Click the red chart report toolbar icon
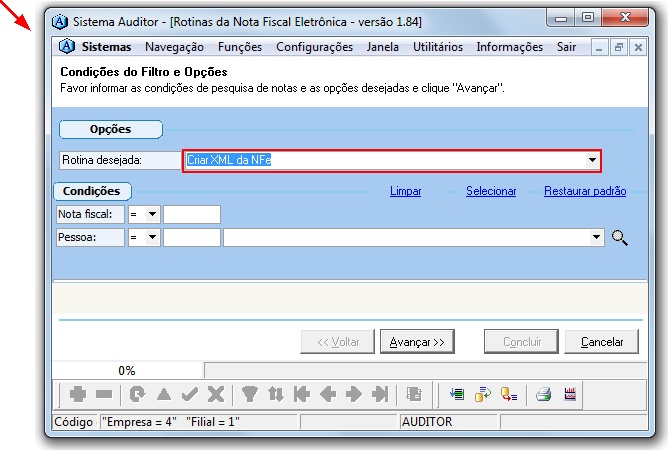Image resolution: width=668 pixels, height=450 pixels. 570,394
